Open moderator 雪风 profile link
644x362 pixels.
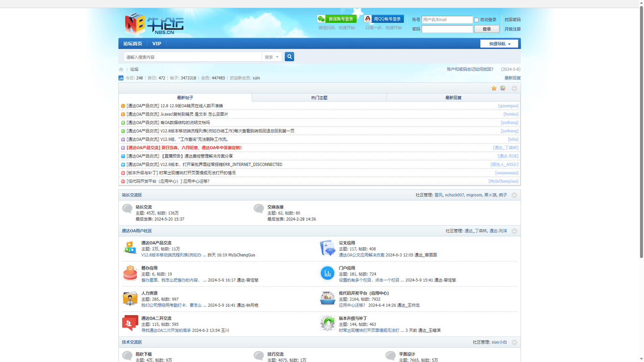point(438,195)
